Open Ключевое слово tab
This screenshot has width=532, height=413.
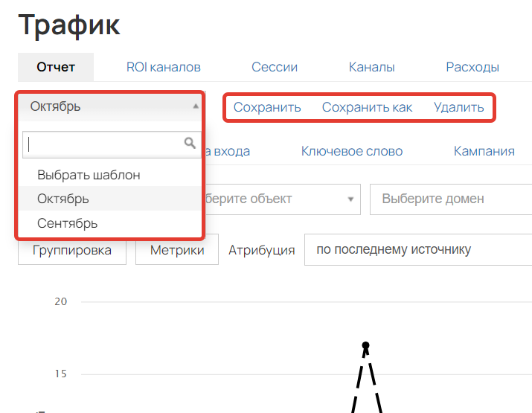352,151
